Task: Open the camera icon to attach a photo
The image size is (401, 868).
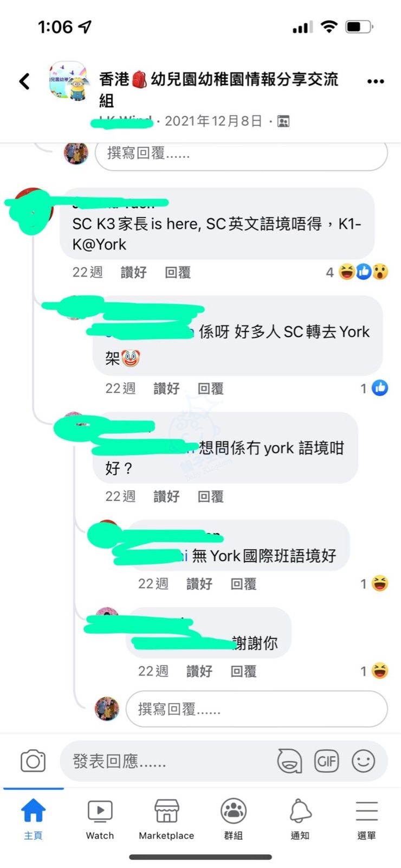Action: (33, 761)
